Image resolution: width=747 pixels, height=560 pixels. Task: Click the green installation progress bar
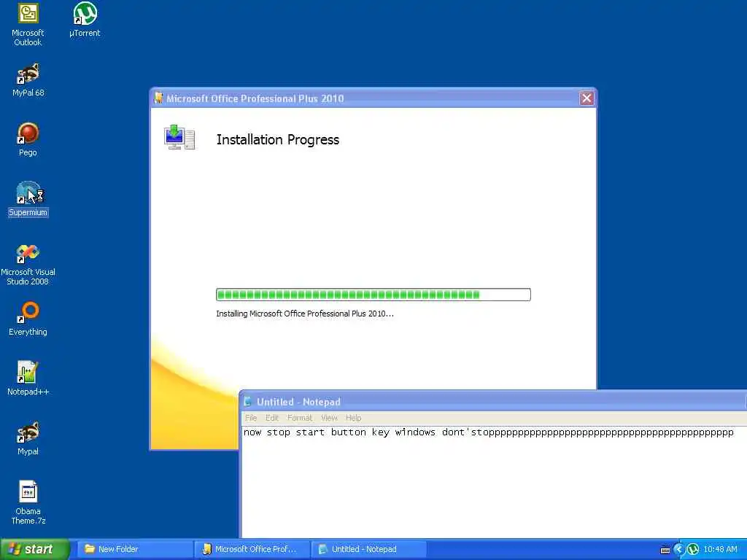pos(373,295)
